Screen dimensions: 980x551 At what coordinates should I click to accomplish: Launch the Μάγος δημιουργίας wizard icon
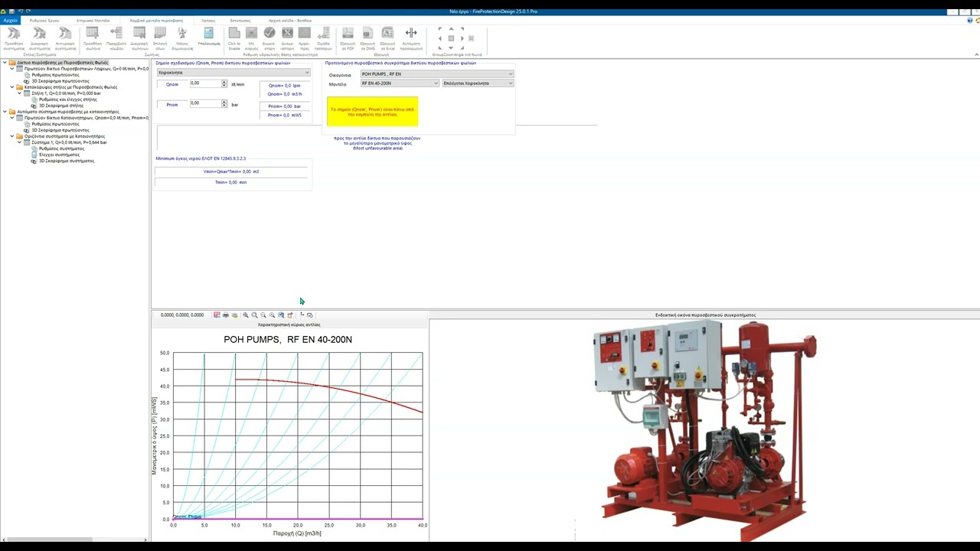(182, 33)
